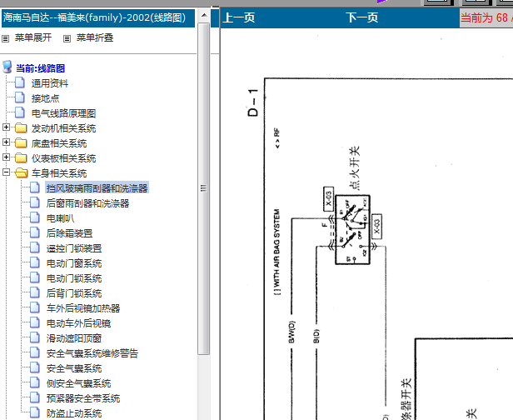The height and width of the screenshot is (420, 513).
Task: Collapse the 车身相关系统 folder
Action: tap(6, 172)
